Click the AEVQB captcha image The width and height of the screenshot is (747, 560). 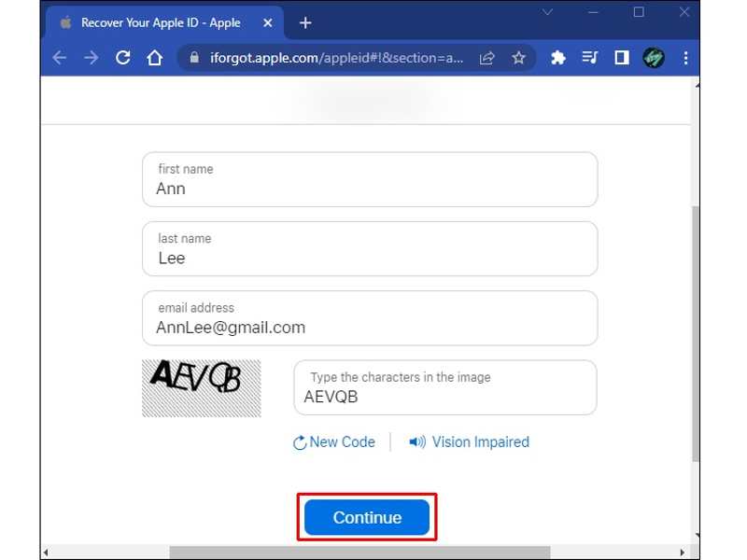pyautogui.click(x=202, y=388)
